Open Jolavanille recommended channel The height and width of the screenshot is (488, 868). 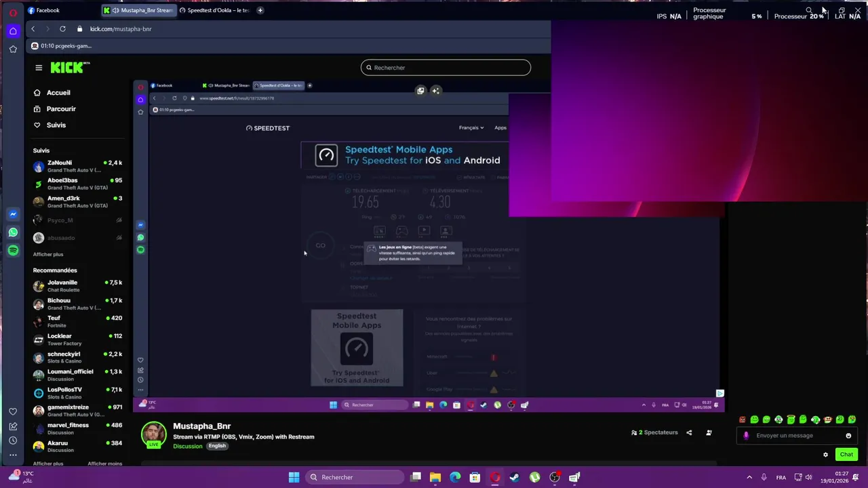click(x=77, y=286)
